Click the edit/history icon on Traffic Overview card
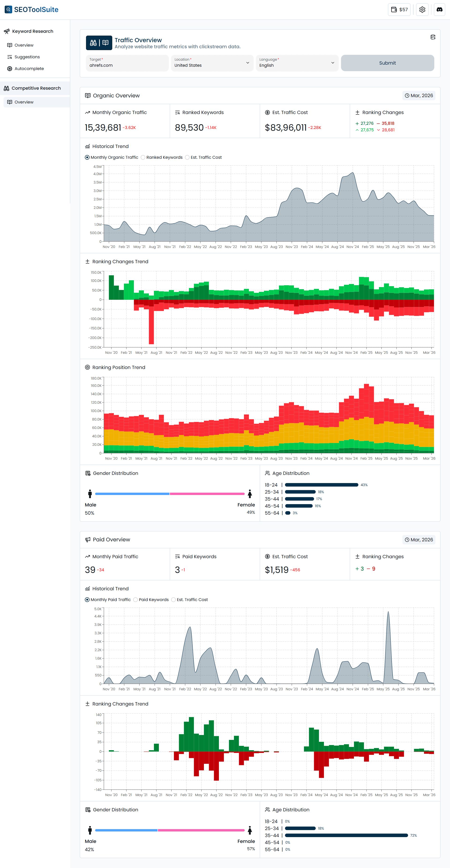 coord(433,37)
